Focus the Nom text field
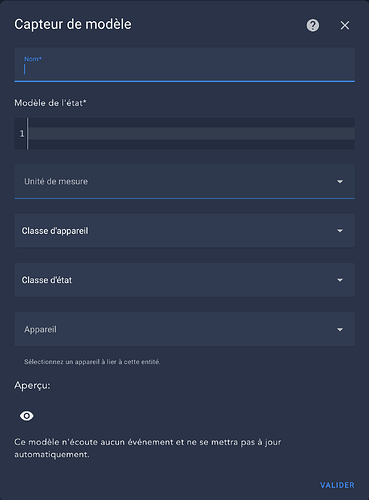The height and width of the screenshot is (500, 369). click(184, 65)
